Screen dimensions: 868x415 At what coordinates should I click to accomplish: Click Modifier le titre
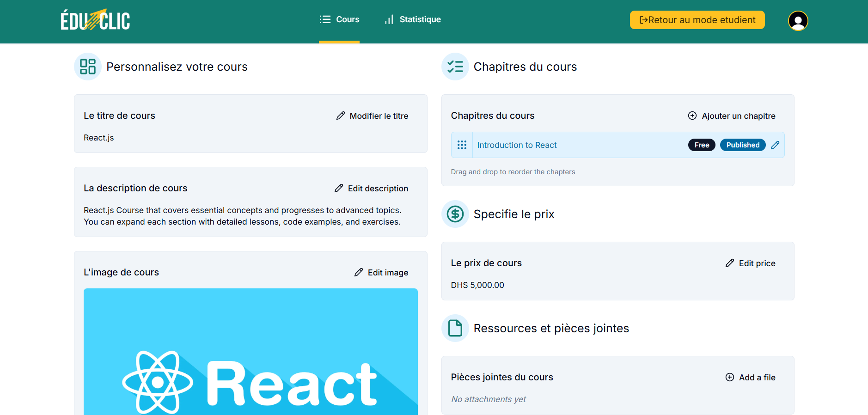372,116
